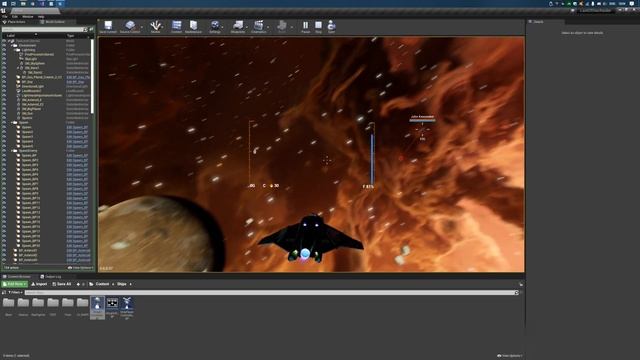
Task: Open the Settings toolbar button
Action: [215, 27]
